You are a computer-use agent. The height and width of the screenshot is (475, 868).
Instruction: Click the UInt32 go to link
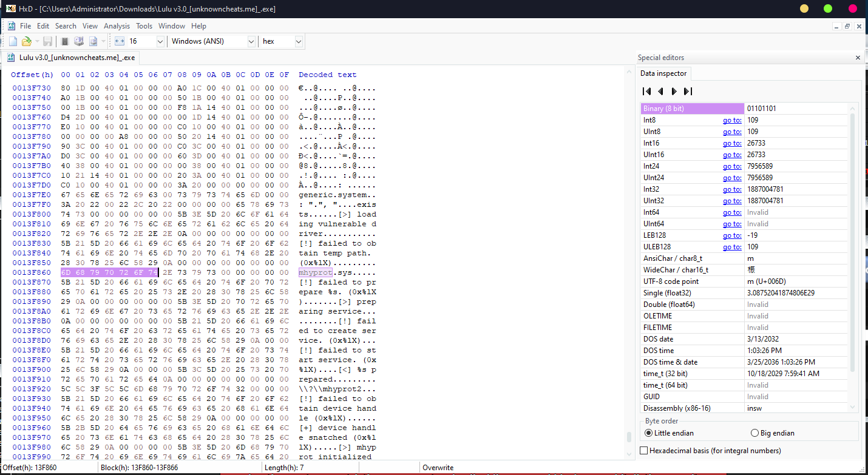732,201
